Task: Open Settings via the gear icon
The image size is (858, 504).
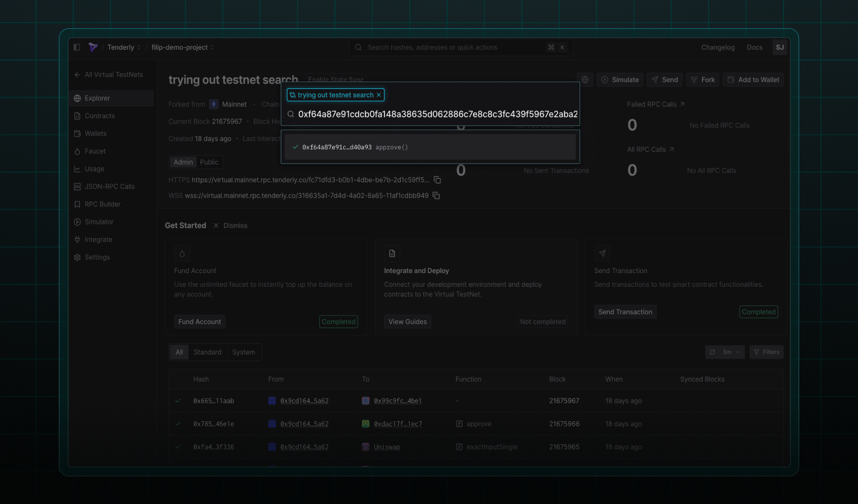Action: click(96, 257)
